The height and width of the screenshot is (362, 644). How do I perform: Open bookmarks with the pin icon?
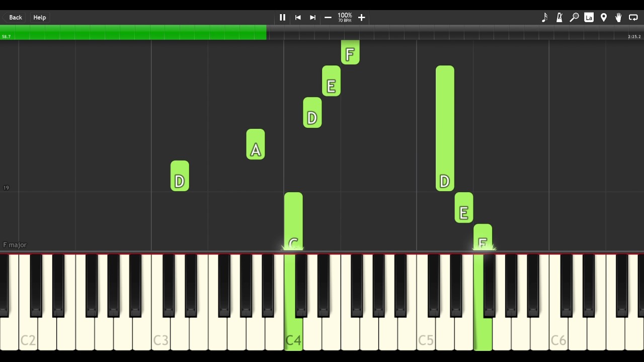point(604,18)
